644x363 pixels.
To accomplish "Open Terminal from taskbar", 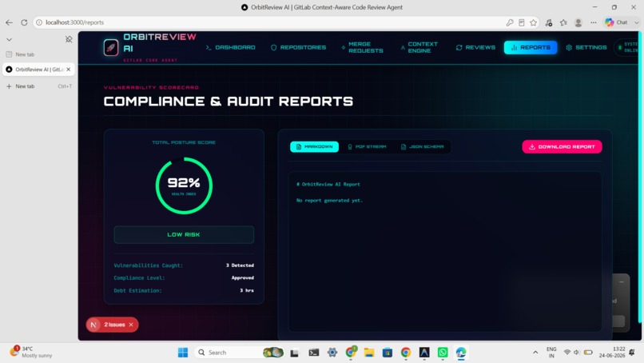I will (x=314, y=353).
